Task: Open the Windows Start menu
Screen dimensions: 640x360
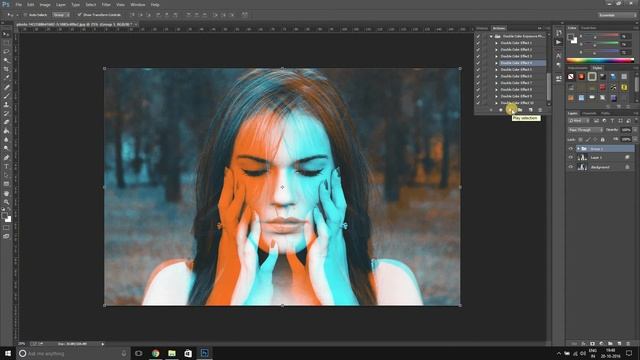Action: pyautogui.click(x=8, y=353)
